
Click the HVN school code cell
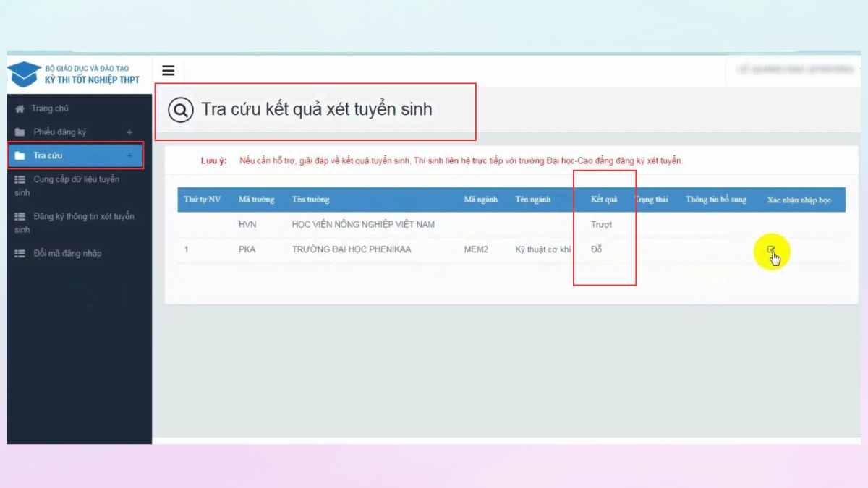[247, 225]
